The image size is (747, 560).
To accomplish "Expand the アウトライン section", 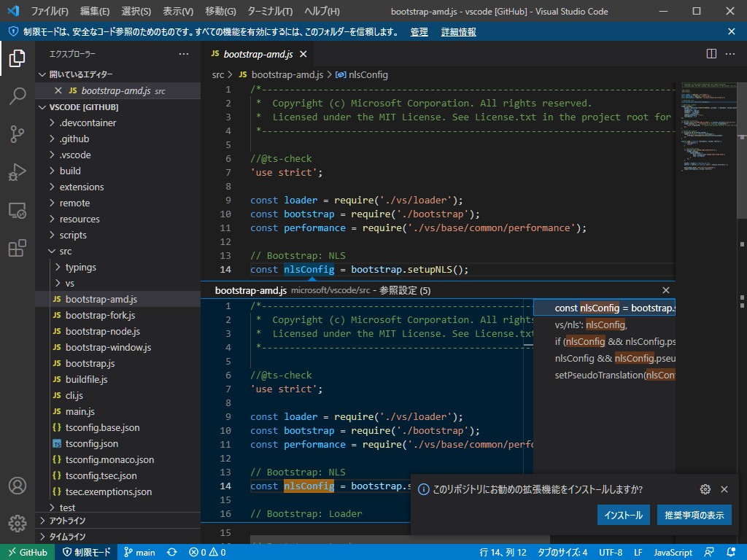I will click(67, 521).
